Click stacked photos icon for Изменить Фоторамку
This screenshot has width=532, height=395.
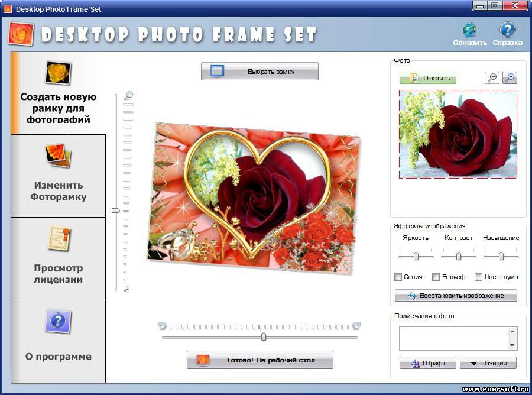tap(59, 156)
